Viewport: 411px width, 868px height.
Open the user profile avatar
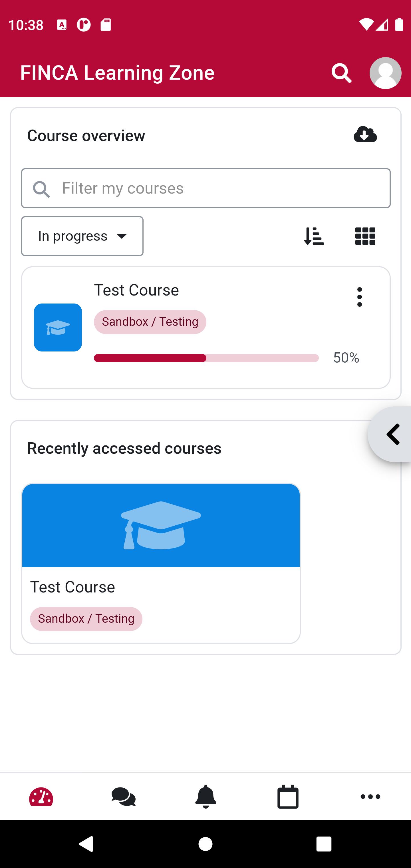pyautogui.click(x=385, y=73)
